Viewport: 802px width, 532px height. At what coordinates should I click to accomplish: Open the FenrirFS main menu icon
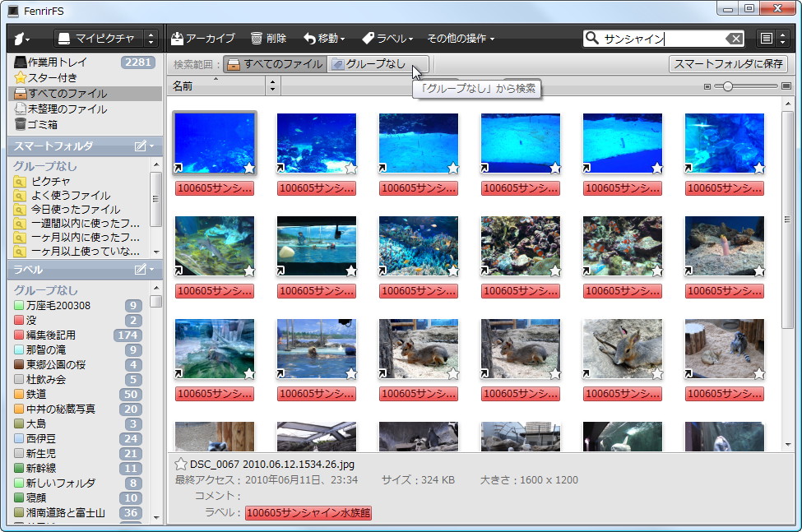21,39
